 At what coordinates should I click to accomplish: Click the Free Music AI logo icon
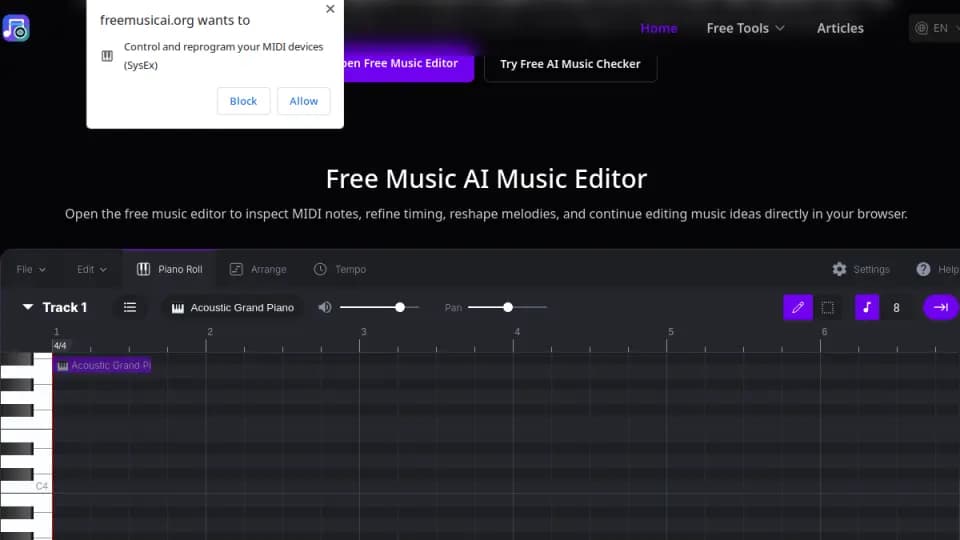pyautogui.click(x=16, y=28)
